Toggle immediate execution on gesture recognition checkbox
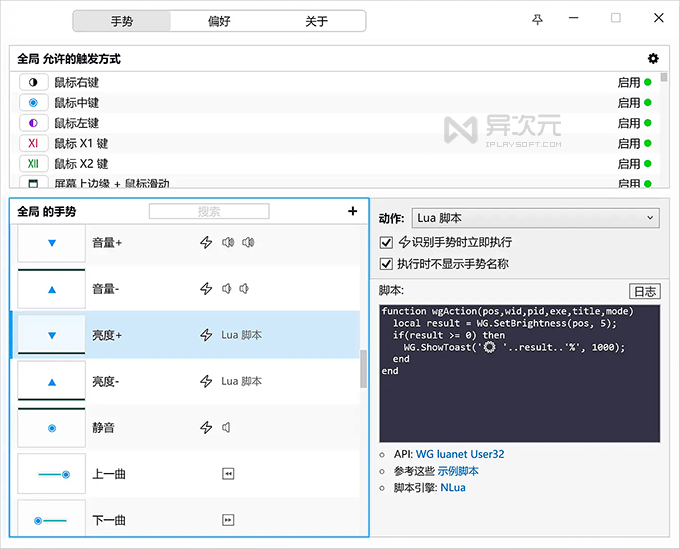 (x=386, y=242)
